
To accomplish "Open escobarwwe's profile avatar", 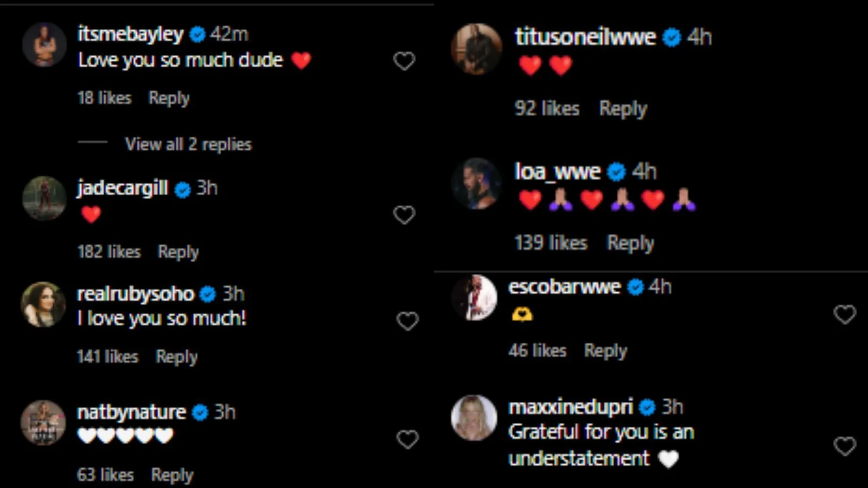I will [474, 298].
